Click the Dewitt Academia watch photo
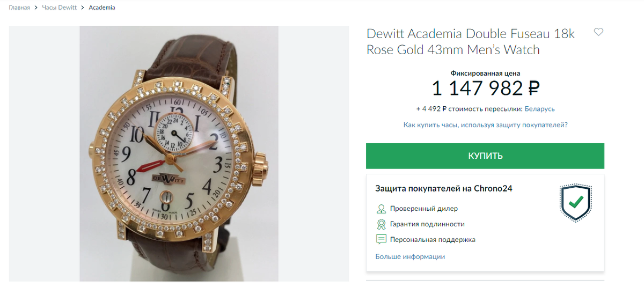This screenshot has height=287, width=644. (179, 154)
